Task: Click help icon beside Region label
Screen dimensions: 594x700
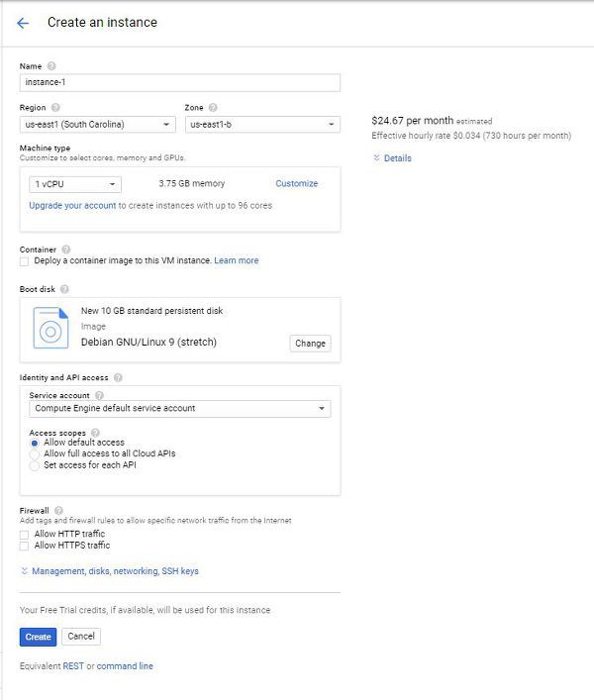Action: point(56,107)
